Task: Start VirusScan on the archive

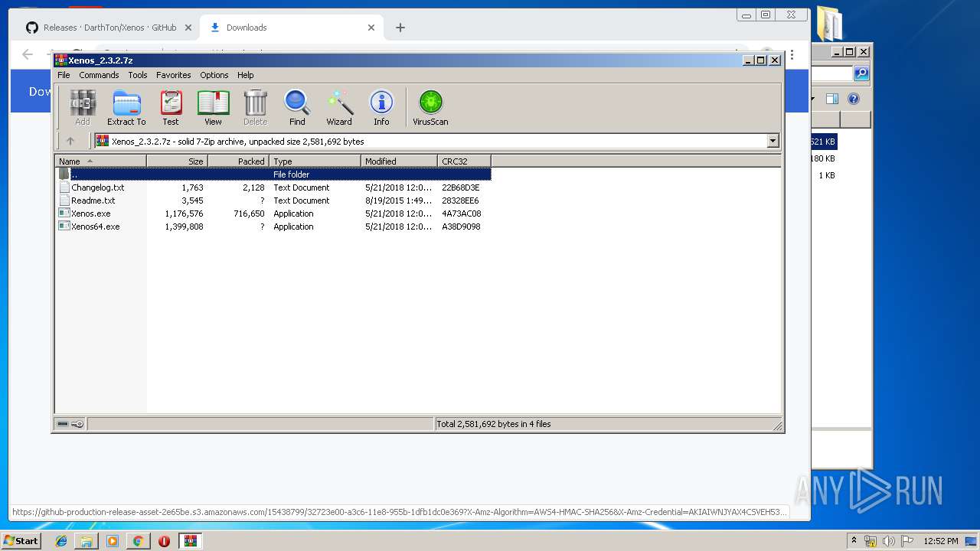Action: 430,107
